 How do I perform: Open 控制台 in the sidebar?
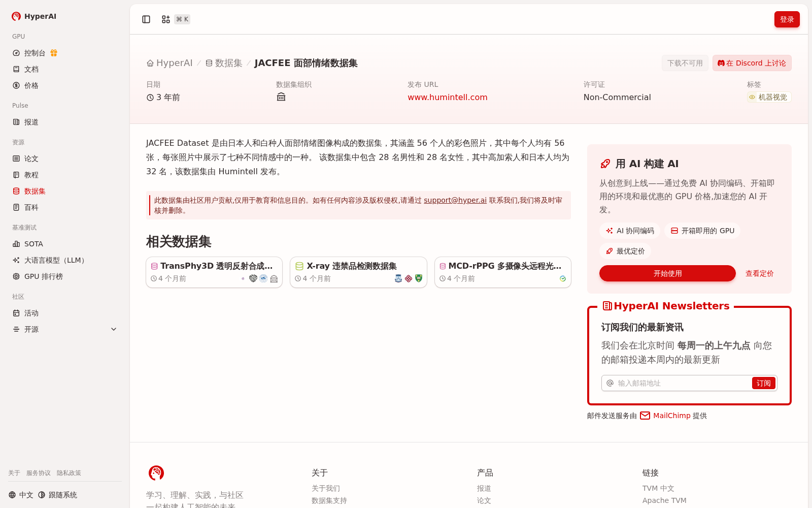click(65, 53)
